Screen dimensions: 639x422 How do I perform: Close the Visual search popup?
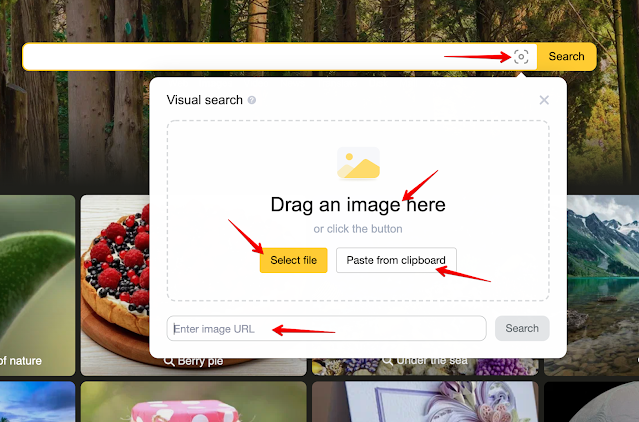point(544,100)
